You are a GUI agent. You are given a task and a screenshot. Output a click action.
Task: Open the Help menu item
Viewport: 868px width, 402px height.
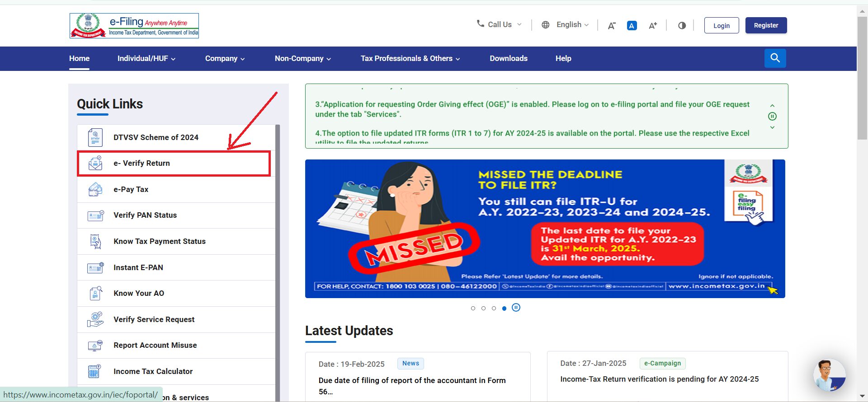[563, 58]
